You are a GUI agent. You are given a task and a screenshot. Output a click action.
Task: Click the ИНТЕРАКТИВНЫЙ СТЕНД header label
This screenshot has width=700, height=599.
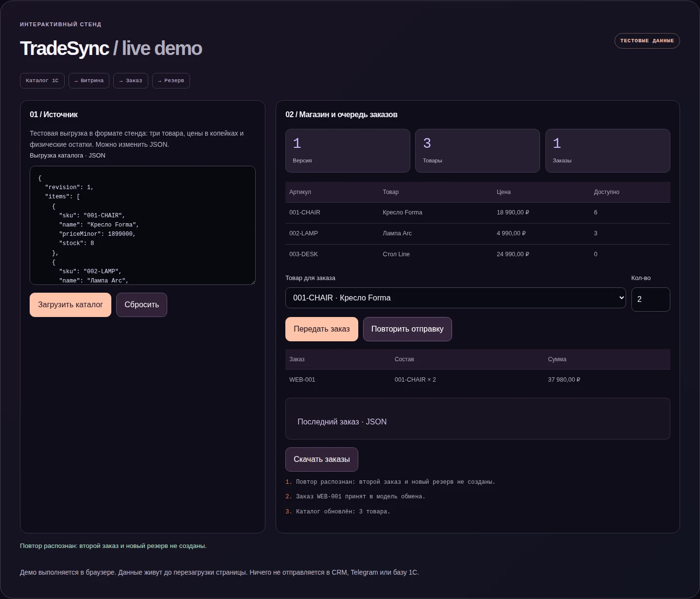pyautogui.click(x=61, y=24)
